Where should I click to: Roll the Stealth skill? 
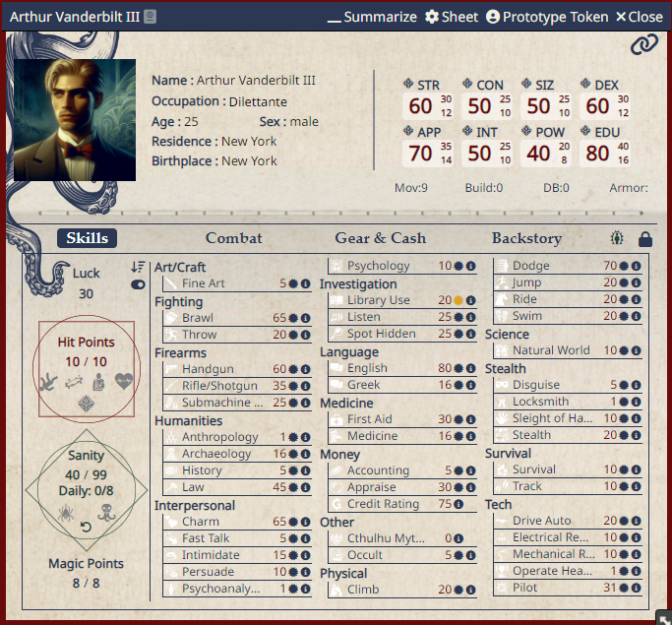tap(532, 435)
